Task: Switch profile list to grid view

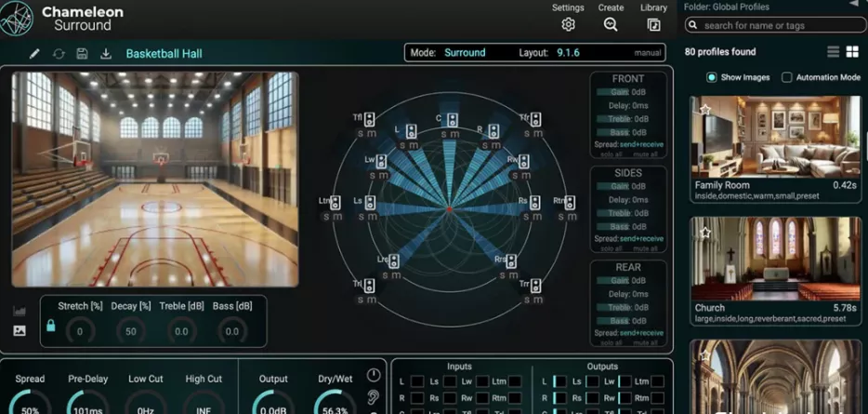Action: [852, 52]
